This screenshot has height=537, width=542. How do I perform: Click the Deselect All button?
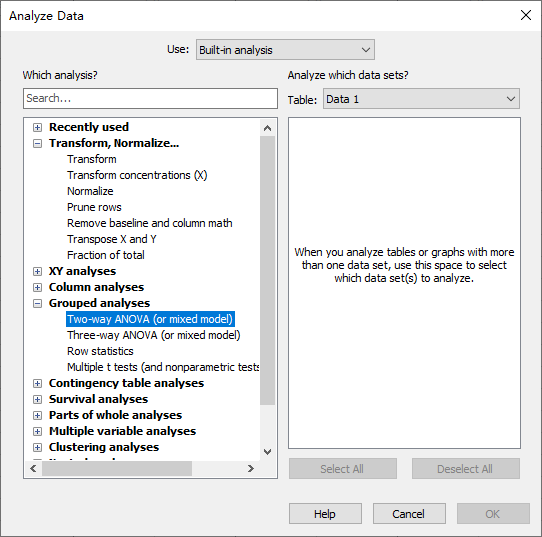pos(466,469)
